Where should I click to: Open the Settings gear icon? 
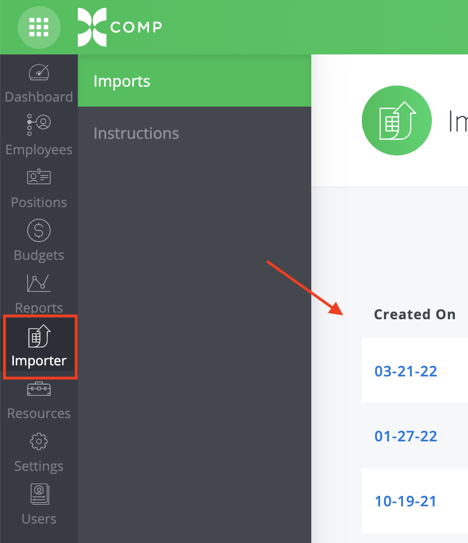[39, 441]
